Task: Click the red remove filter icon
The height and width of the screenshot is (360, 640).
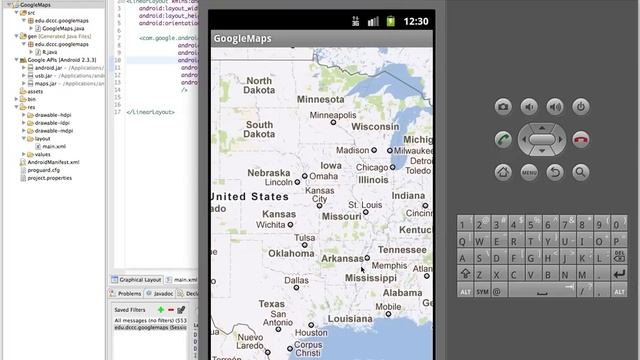Action: pyautogui.click(x=171, y=310)
